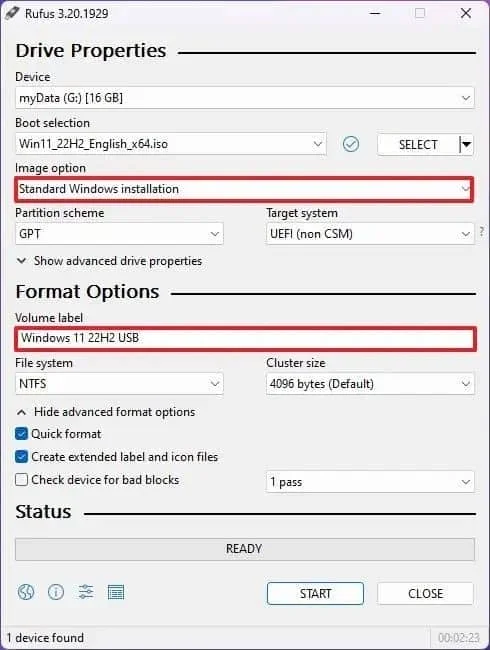Enable Check device for bad blocks
Viewport: 490px width, 650px height.
pos(21,480)
